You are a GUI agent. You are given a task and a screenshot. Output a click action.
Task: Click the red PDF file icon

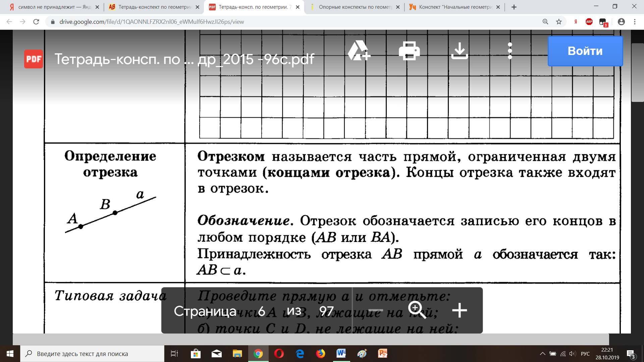click(x=34, y=59)
